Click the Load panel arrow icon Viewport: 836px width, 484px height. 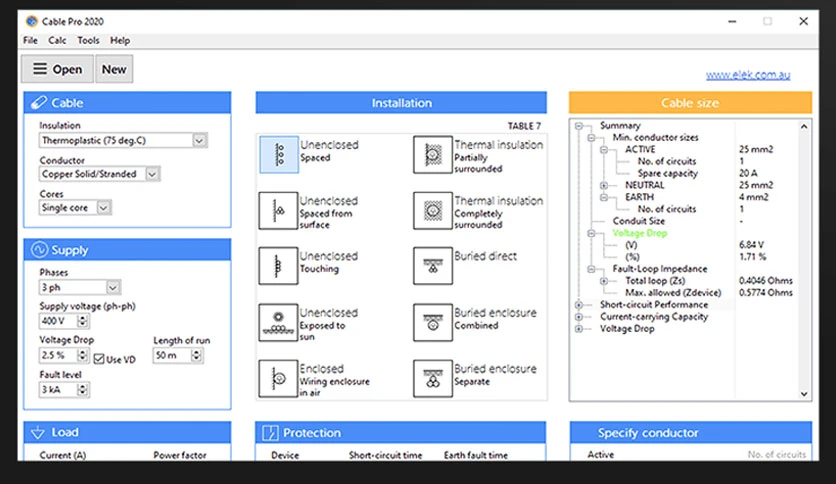(38, 432)
